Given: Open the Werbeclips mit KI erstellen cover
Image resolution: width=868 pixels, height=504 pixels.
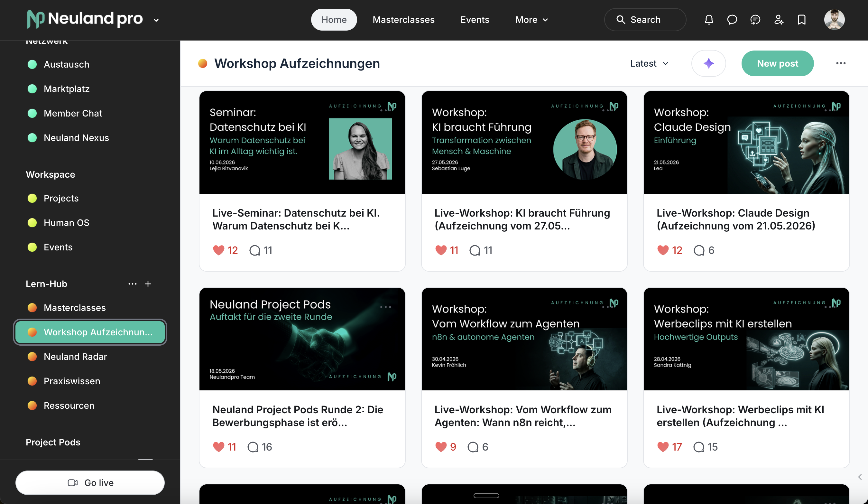Looking at the screenshot, I should click(746, 339).
